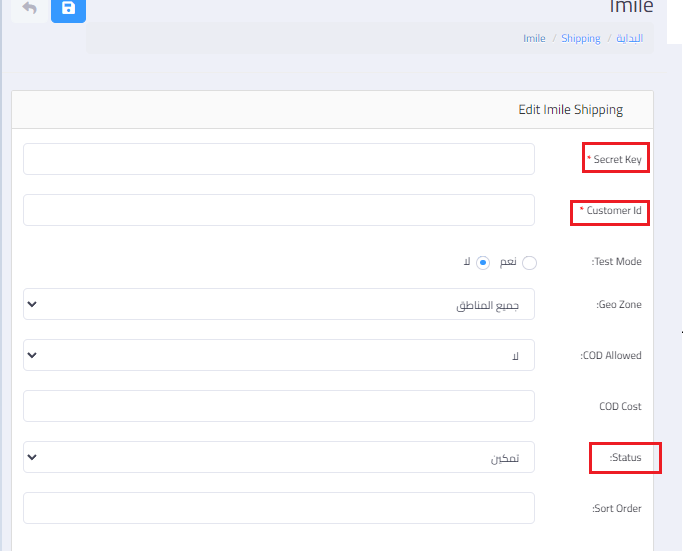Click the Sort Order text field
The width and height of the screenshot is (687, 551).
pos(278,508)
